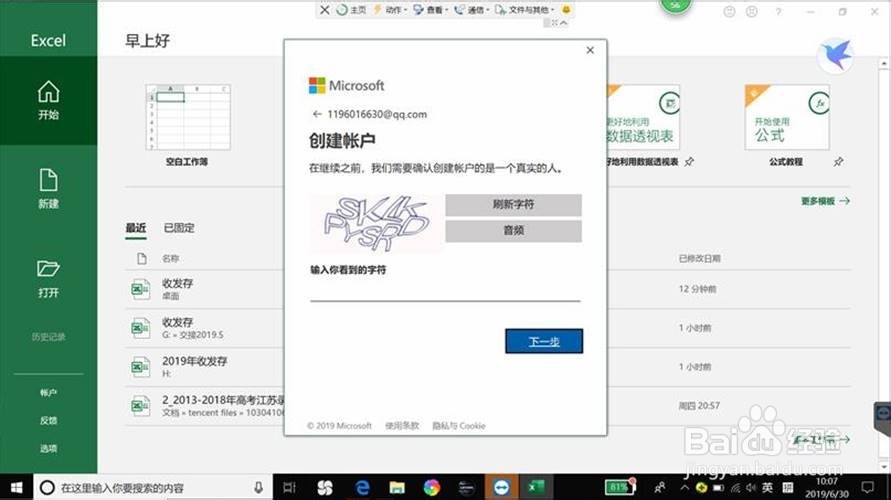
Task: Open the 查看 dropdown menu
Action: tap(431, 10)
